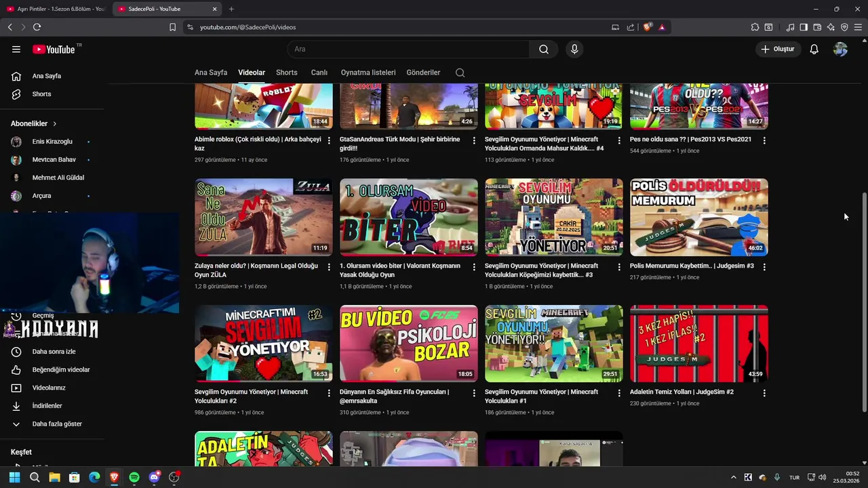Toggle the browser sidebar panel icon
Screen dimensions: 868x488
pyautogui.click(x=804, y=27)
